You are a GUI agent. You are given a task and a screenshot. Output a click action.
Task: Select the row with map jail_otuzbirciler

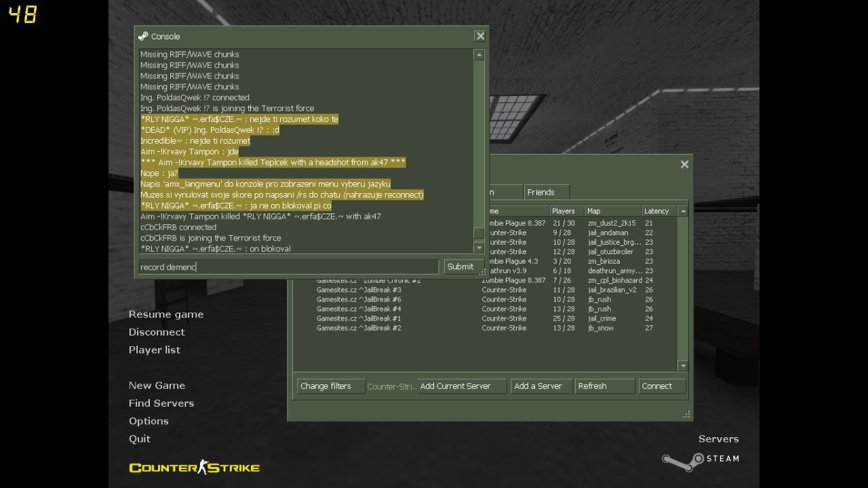[x=582, y=251]
